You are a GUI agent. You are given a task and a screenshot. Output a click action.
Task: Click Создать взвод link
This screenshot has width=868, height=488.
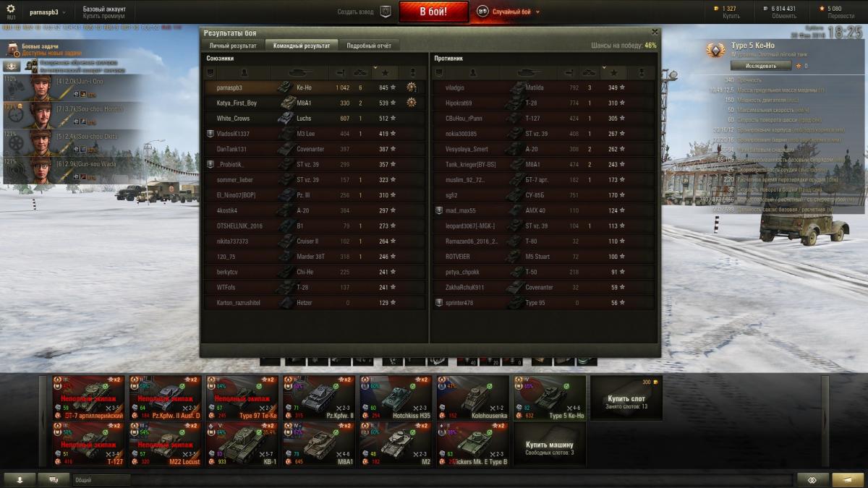(x=357, y=12)
